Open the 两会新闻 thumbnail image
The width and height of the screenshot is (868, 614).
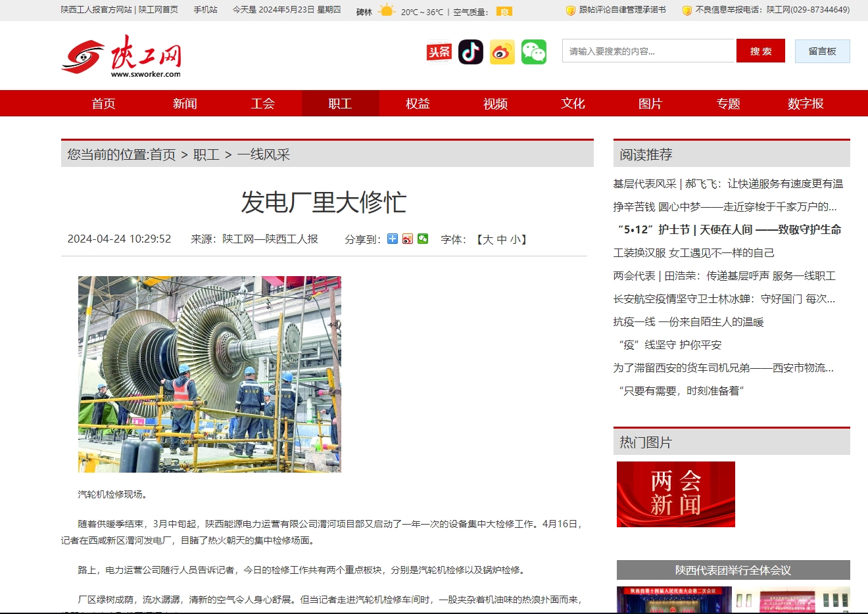coord(676,494)
